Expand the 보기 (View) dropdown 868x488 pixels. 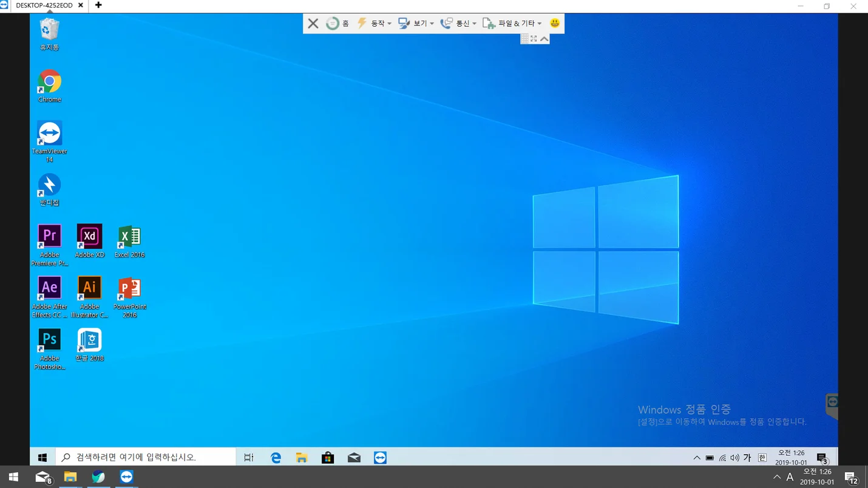pyautogui.click(x=416, y=24)
